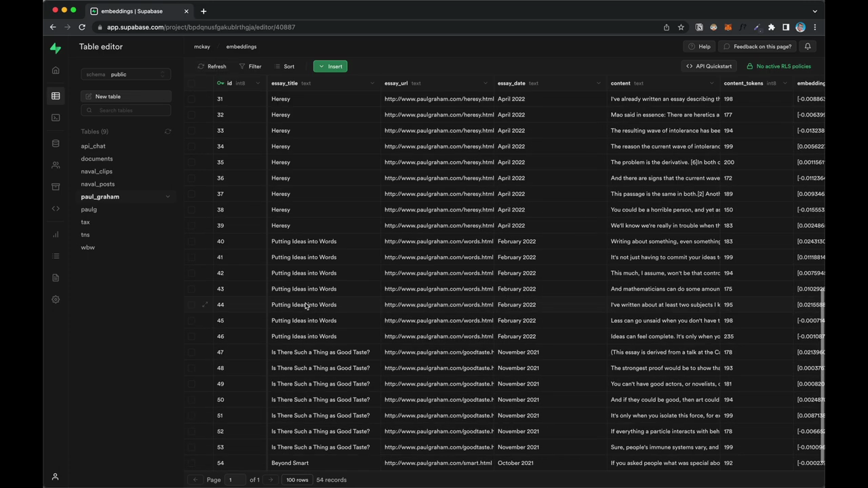Open the Edge Functions code icon
Image resolution: width=868 pixels, height=488 pixels.
tap(56, 208)
